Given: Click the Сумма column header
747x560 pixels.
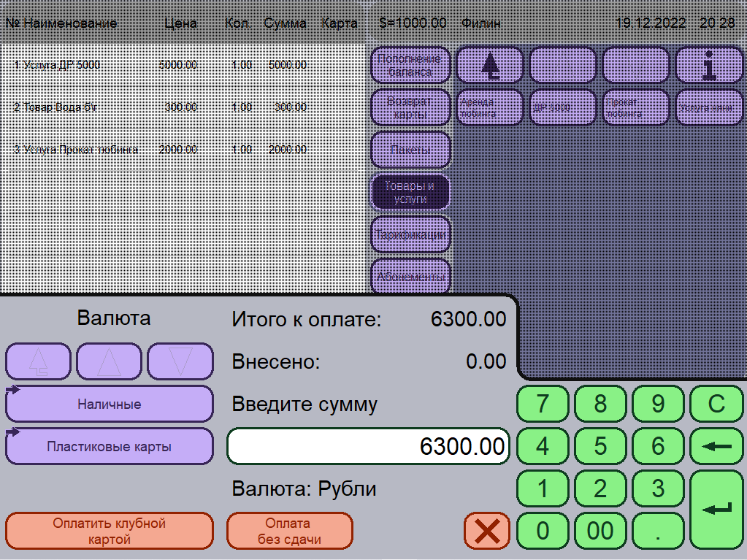Looking at the screenshot, I should tap(285, 23).
